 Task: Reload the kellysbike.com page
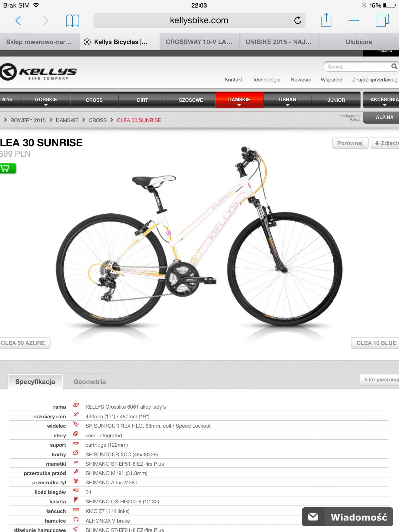click(x=297, y=20)
